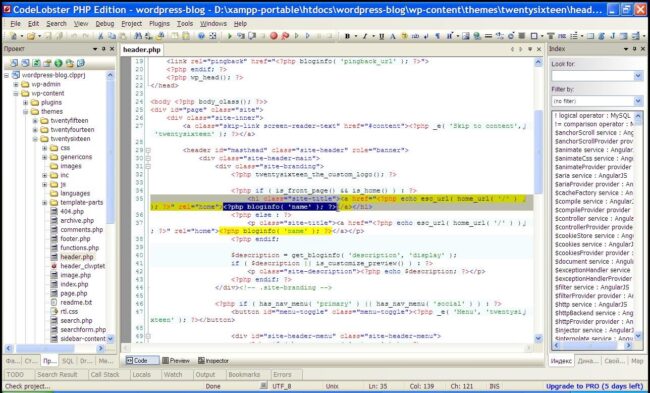Click the green refresh icon in project panel
This screenshot has width=650, height=393.
coord(36,63)
